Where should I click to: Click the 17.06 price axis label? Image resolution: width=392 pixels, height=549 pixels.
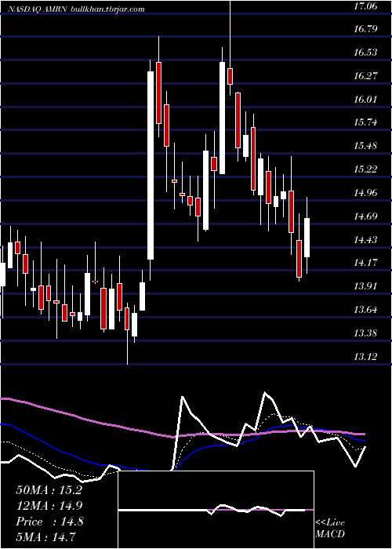[366, 5]
